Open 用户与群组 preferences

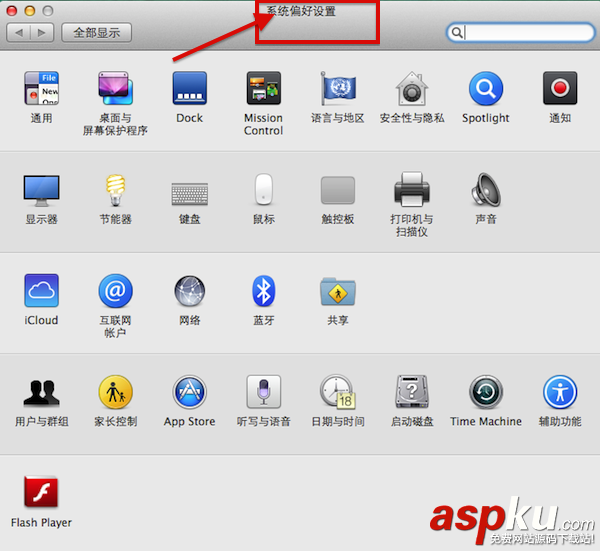tap(41, 392)
